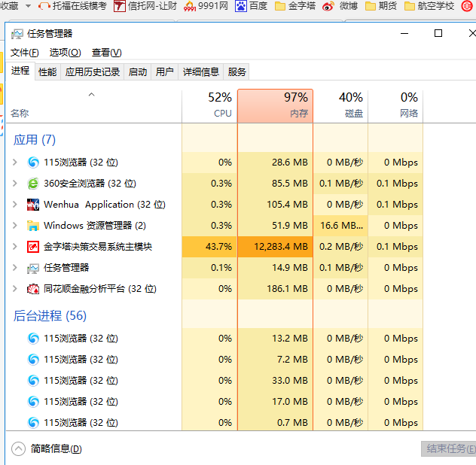
Task: Click the 微博 bookmark icon
Action: 328,6
